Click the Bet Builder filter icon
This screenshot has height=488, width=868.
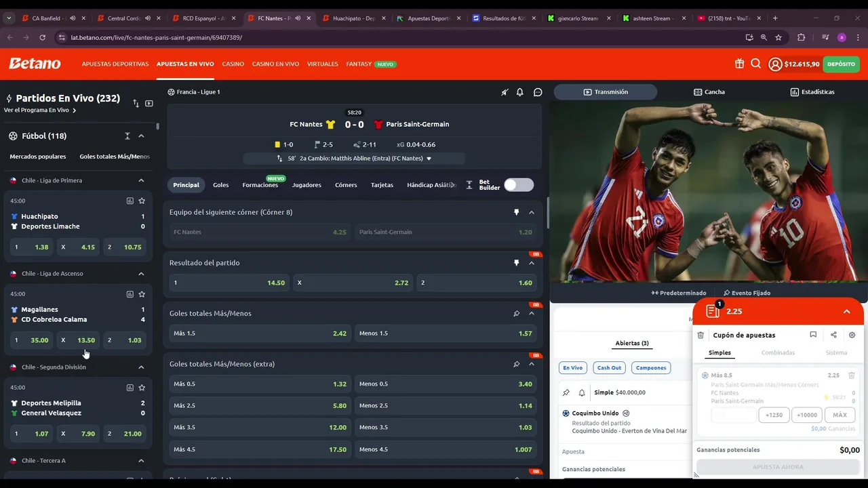pyautogui.click(x=469, y=185)
